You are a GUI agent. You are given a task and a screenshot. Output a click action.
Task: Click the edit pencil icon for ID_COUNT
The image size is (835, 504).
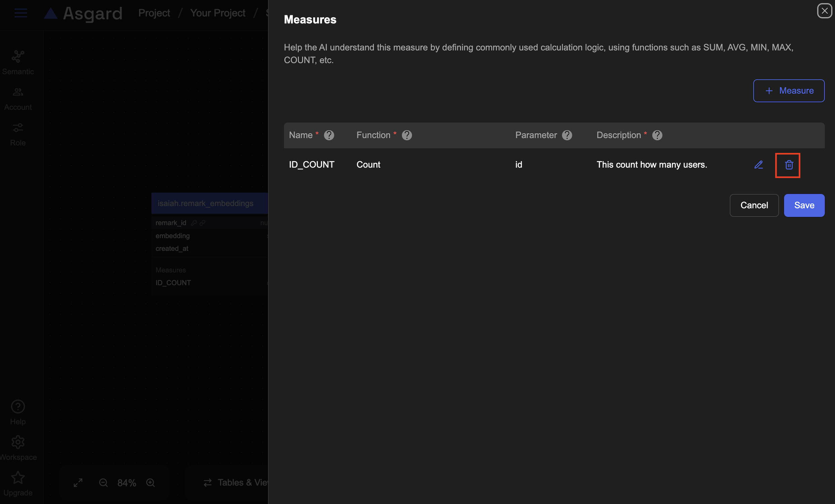tap(758, 165)
